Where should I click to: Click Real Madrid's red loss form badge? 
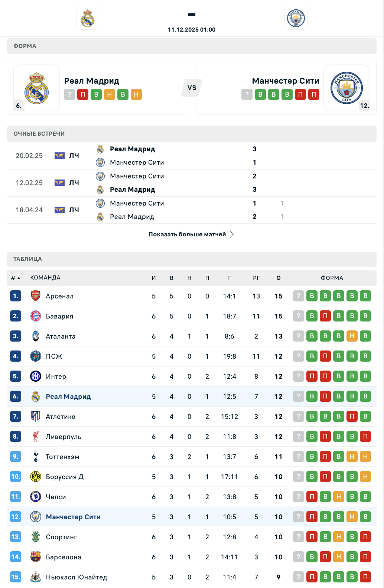83,94
